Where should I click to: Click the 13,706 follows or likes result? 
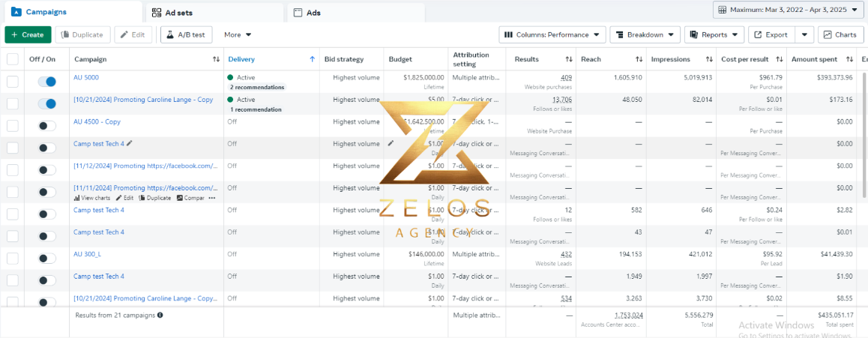pyautogui.click(x=562, y=100)
